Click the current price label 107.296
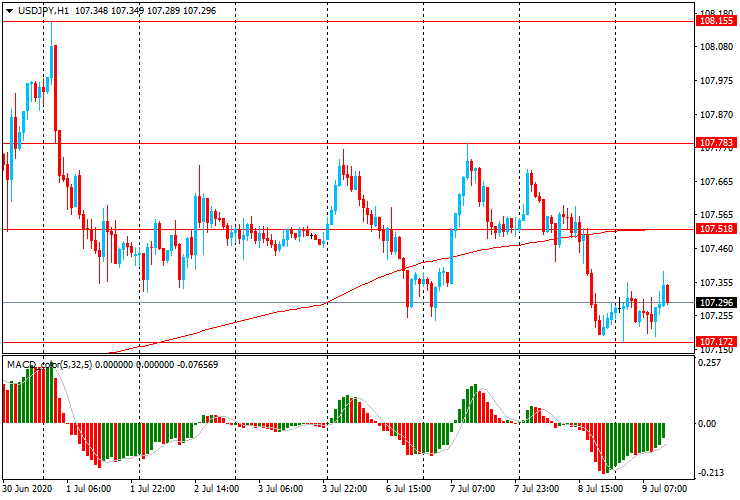 (716, 303)
